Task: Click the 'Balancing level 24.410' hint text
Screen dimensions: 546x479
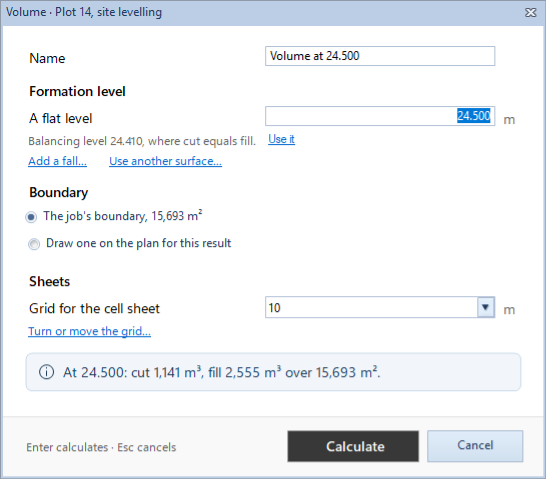Action: (142, 141)
